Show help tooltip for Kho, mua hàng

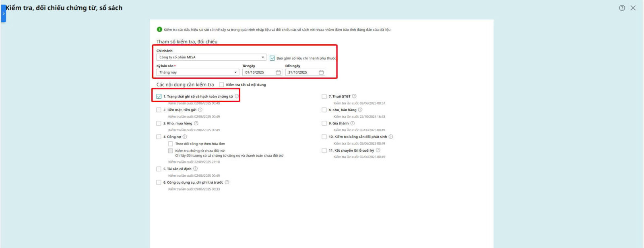click(196, 123)
